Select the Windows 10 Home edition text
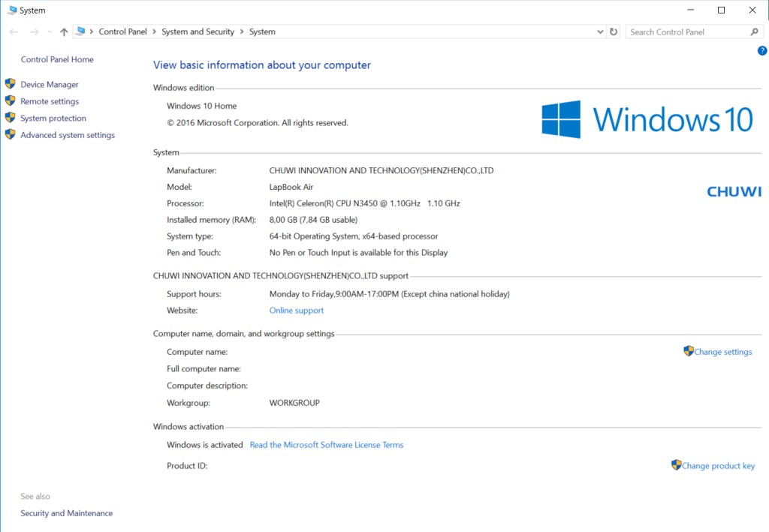This screenshot has width=769, height=532. tap(201, 106)
